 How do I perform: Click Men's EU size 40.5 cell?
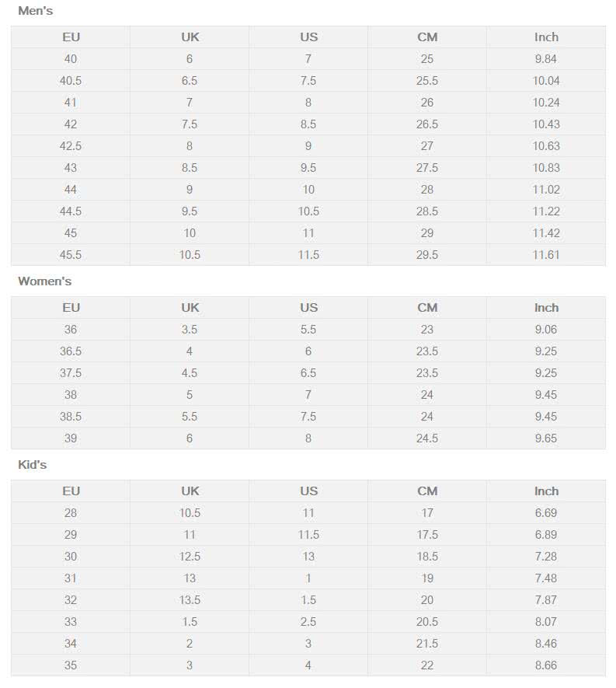pyautogui.click(x=71, y=81)
